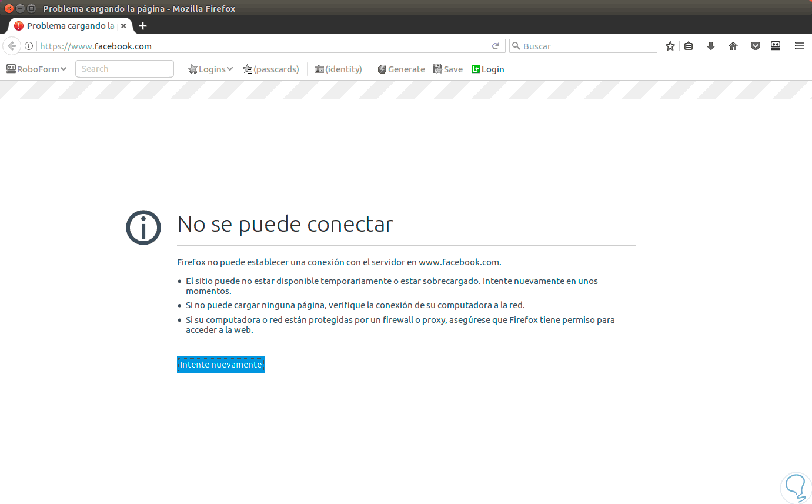Click Generate password button

(x=401, y=69)
